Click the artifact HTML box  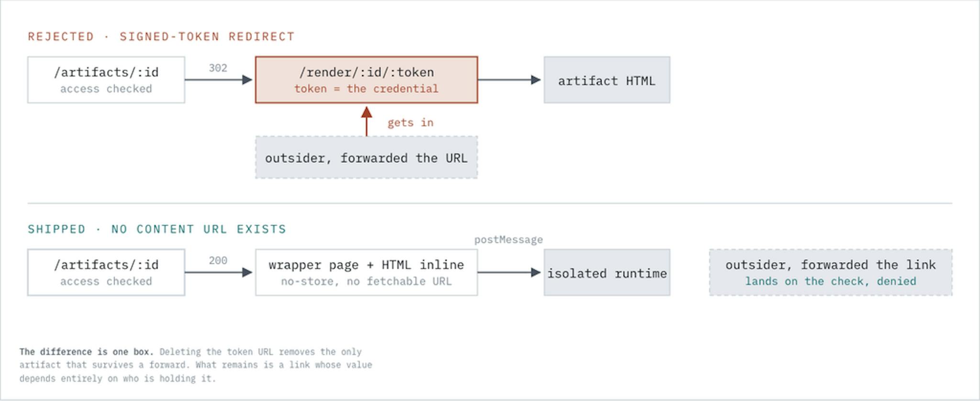click(x=607, y=80)
